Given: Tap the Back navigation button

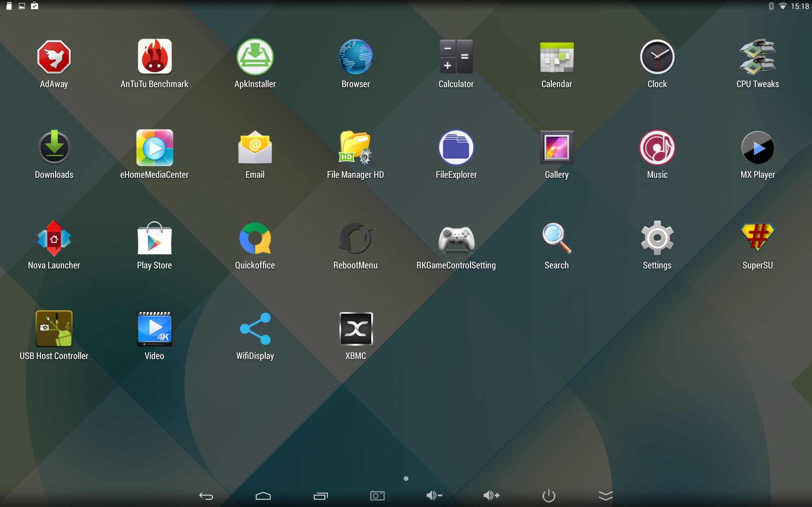Looking at the screenshot, I should 206,496.
